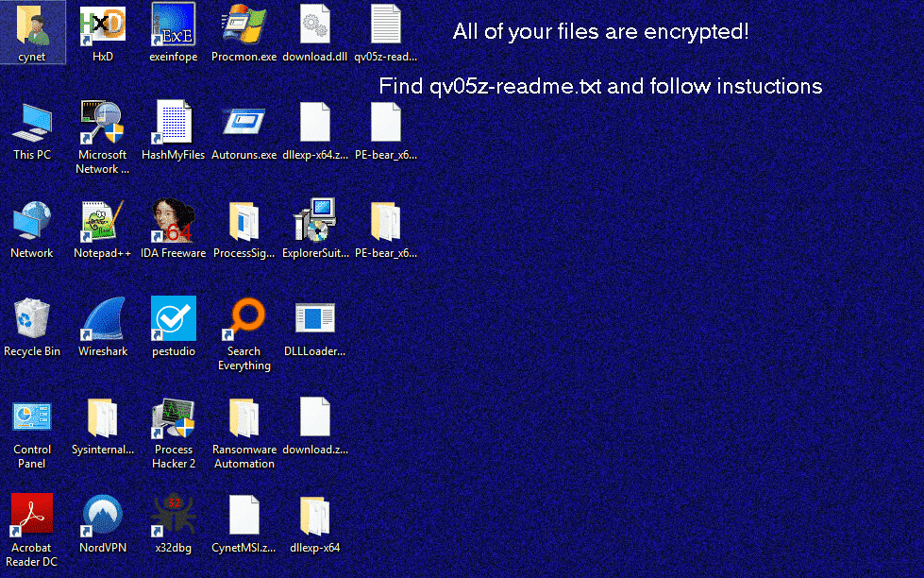Image resolution: width=924 pixels, height=578 pixels.
Task: Select the CynetMSI.z... file icon
Action: tap(244, 515)
